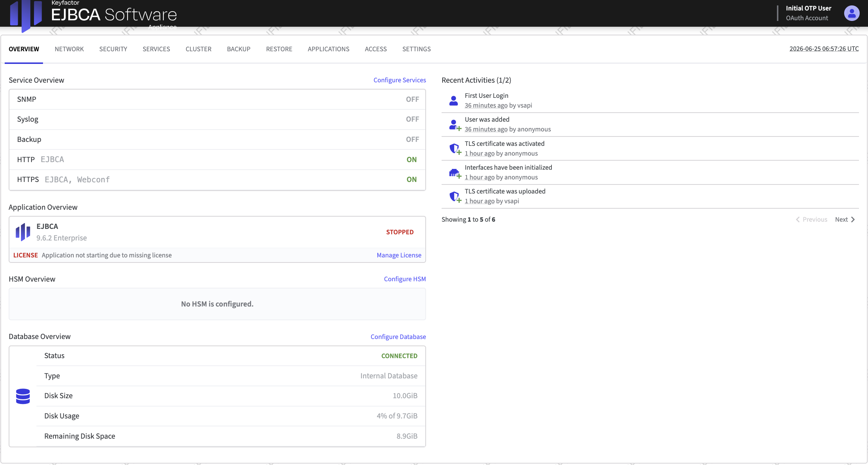
Task: Click the Initial OTP User account name
Action: pos(808,8)
